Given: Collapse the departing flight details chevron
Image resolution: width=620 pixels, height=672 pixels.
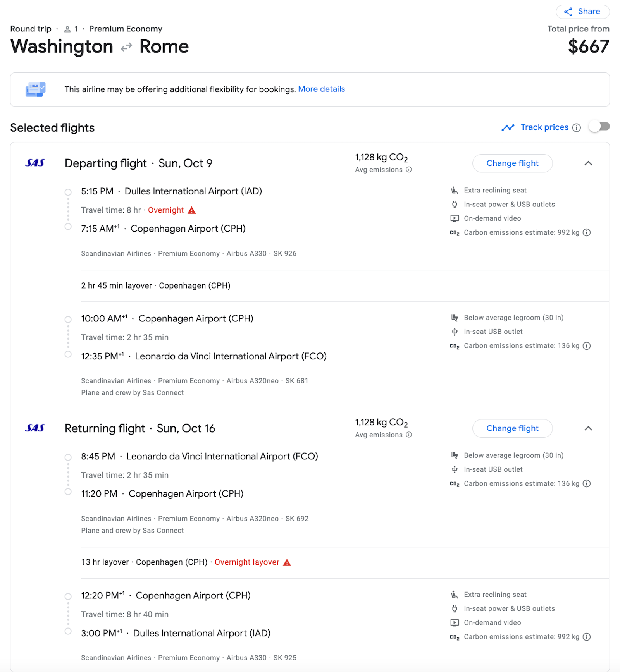Looking at the screenshot, I should point(588,163).
